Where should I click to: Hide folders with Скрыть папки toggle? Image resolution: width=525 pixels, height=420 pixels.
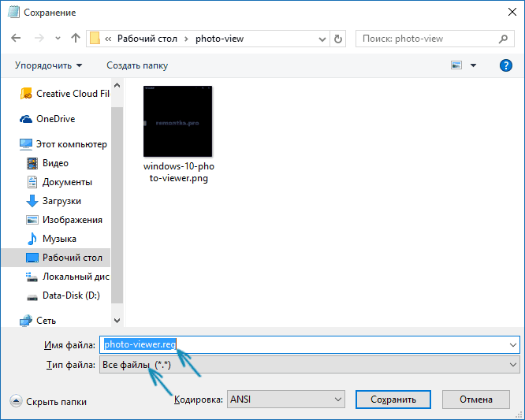[49, 401]
